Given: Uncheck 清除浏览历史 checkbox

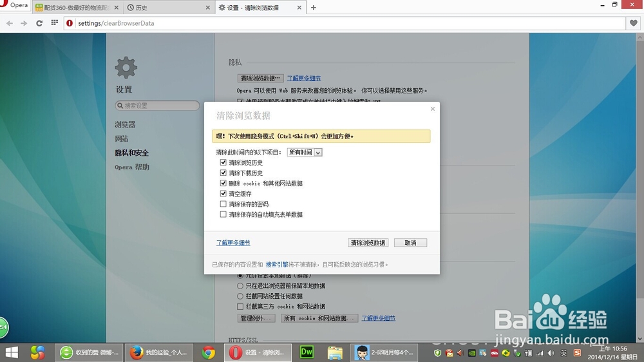Looking at the screenshot, I should (223, 162).
